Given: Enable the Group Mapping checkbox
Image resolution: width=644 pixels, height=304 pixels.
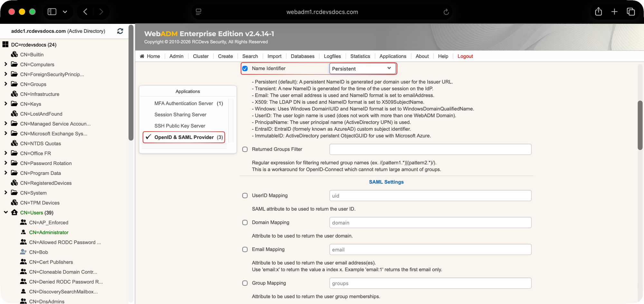Looking at the screenshot, I should 245,283.
